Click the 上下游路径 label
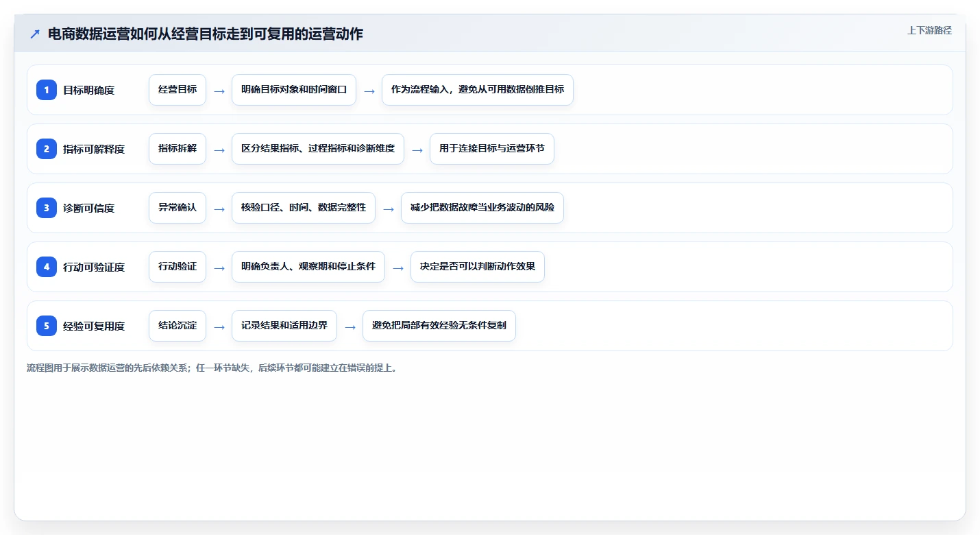This screenshot has width=980, height=535. pos(929,30)
